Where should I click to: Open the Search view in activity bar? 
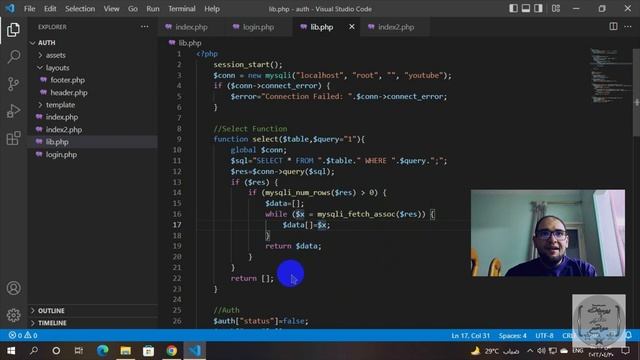pyautogui.click(x=13, y=56)
